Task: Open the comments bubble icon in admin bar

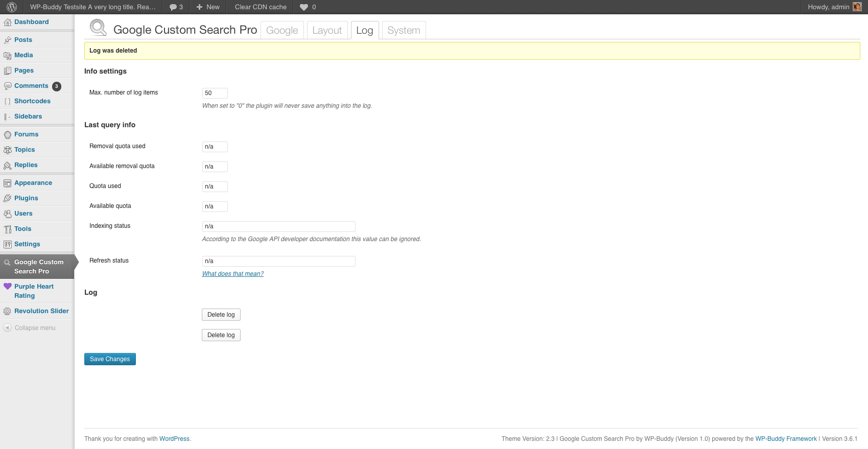Action: pyautogui.click(x=173, y=7)
